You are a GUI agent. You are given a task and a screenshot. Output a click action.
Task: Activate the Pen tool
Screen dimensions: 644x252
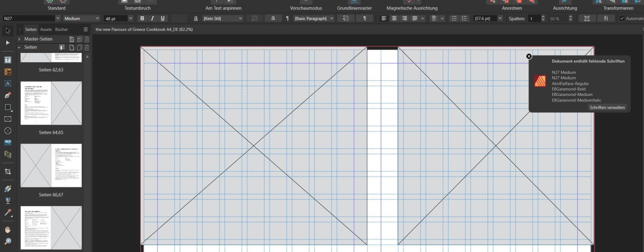click(8, 95)
